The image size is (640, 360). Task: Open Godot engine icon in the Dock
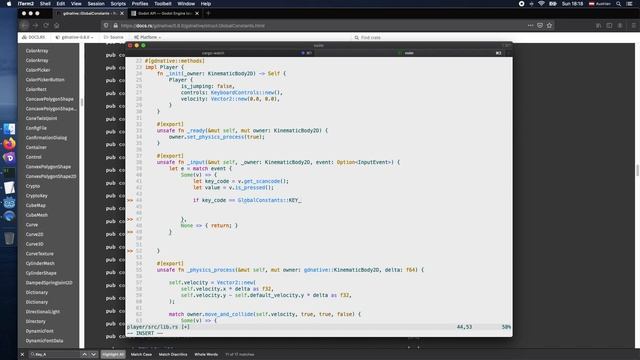coord(9,202)
